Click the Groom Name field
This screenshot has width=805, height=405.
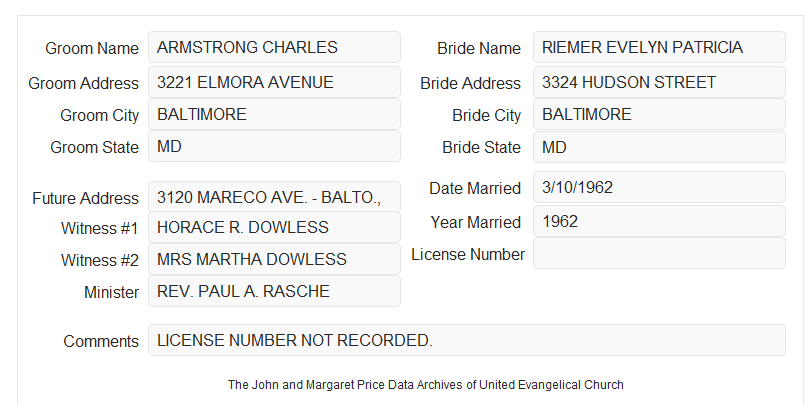[x=274, y=47]
